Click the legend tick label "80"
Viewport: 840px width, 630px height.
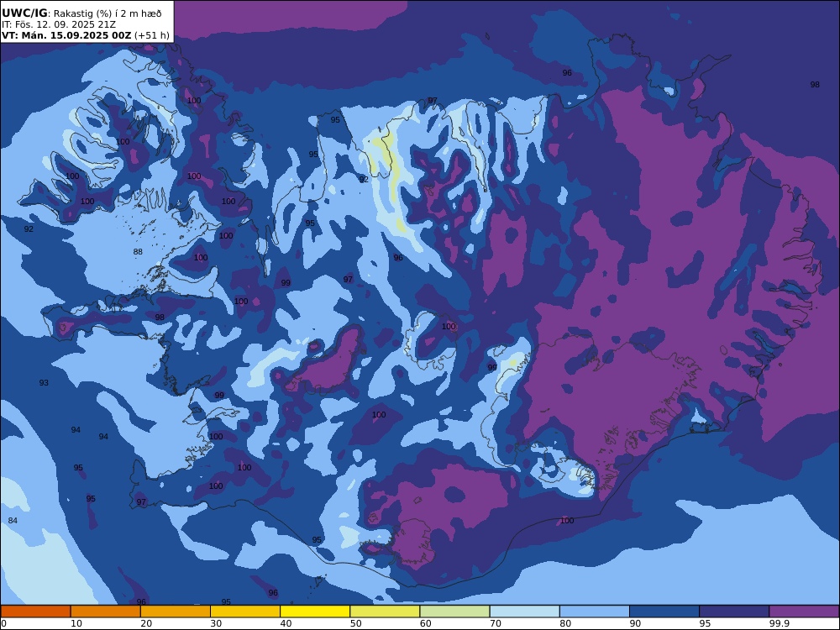565,623
